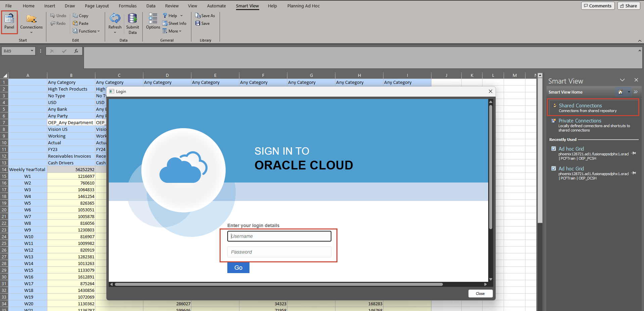Pin the OEP_DCSH recently used connection

(634, 173)
